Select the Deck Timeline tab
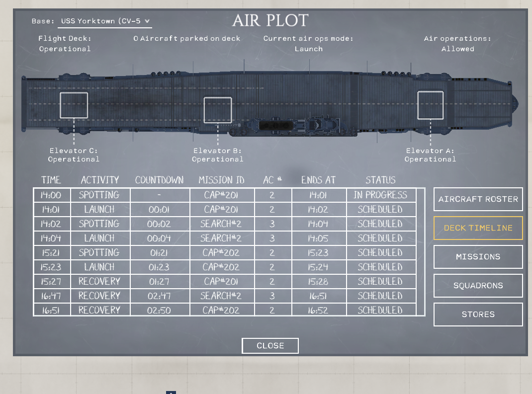Viewport: 532px width, 394px height. tap(478, 228)
